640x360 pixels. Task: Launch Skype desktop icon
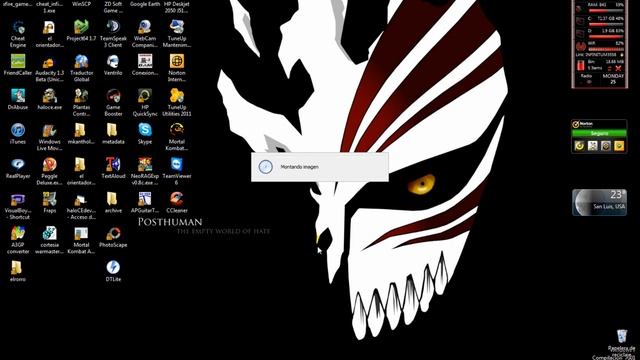144,133
